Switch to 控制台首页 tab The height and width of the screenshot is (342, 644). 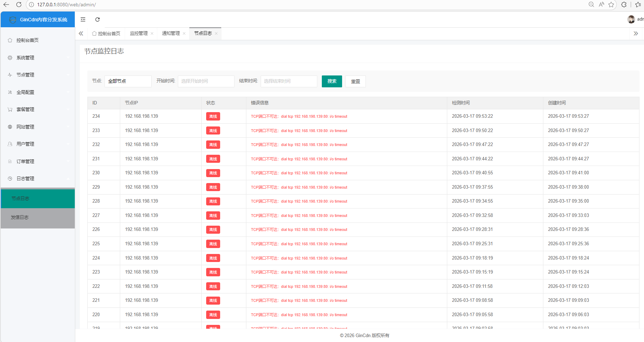tap(106, 34)
